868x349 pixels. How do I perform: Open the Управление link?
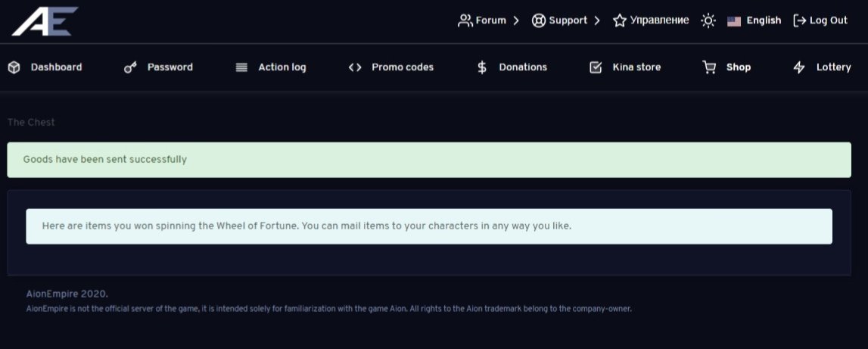651,21
